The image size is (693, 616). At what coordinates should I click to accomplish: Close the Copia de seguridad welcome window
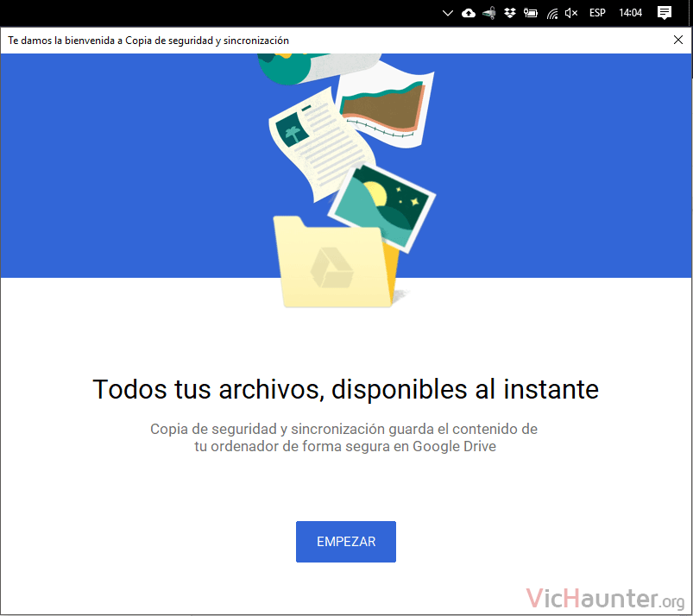pyautogui.click(x=678, y=40)
